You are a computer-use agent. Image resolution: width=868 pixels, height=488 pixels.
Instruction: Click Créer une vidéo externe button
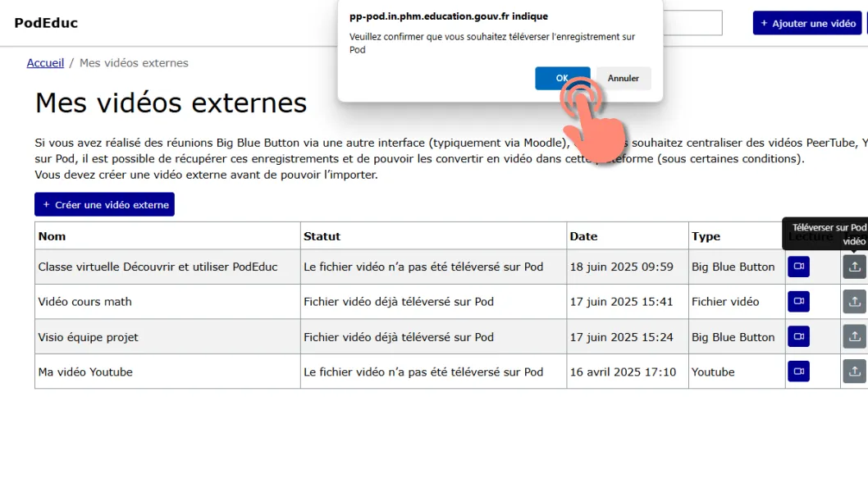[x=105, y=205]
